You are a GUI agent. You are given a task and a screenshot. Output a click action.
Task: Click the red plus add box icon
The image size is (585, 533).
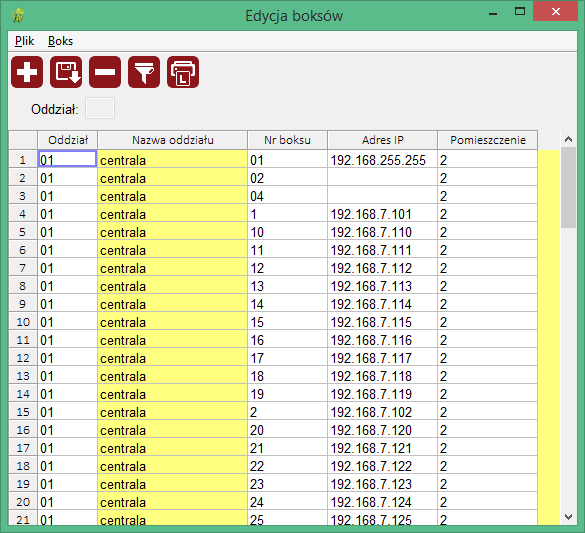(27, 72)
